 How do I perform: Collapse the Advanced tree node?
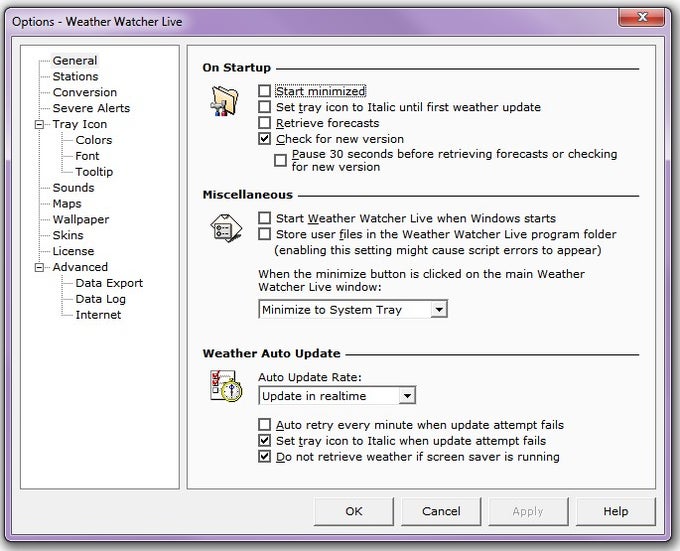39,267
